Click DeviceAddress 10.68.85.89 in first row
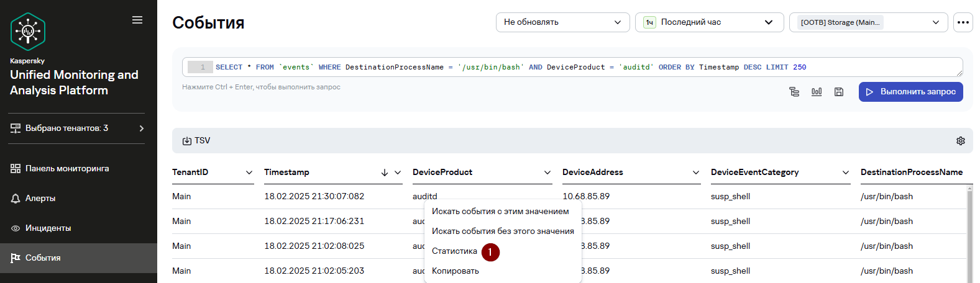 (586, 196)
